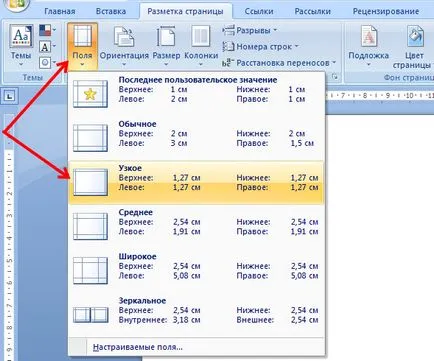Click the Внешнее 2,54 см value

tap(304, 320)
